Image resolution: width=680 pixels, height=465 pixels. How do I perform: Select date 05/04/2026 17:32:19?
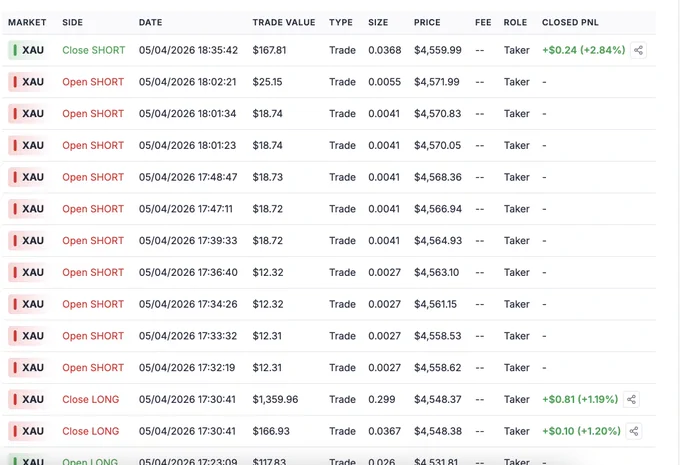187,368
